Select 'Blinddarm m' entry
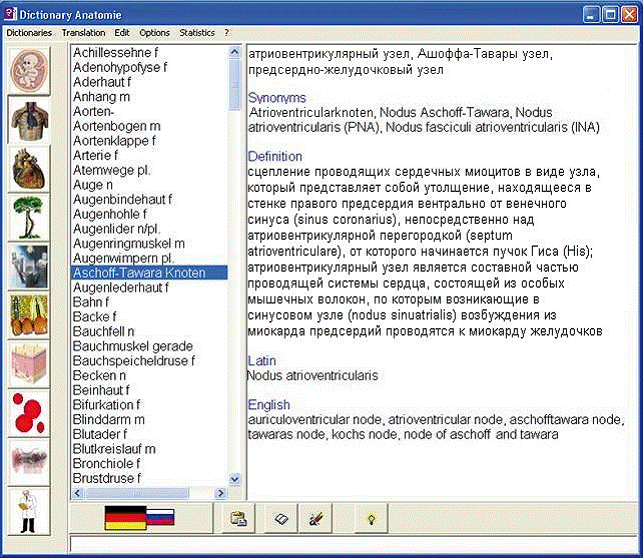Image resolution: width=643 pixels, height=558 pixels. tap(109, 420)
